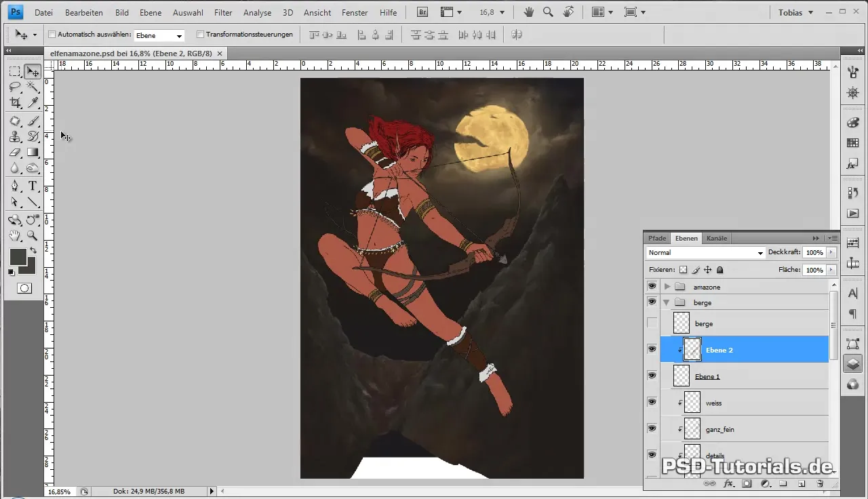This screenshot has width=868, height=499.
Task: Select the Pen tool
Action: click(14, 186)
